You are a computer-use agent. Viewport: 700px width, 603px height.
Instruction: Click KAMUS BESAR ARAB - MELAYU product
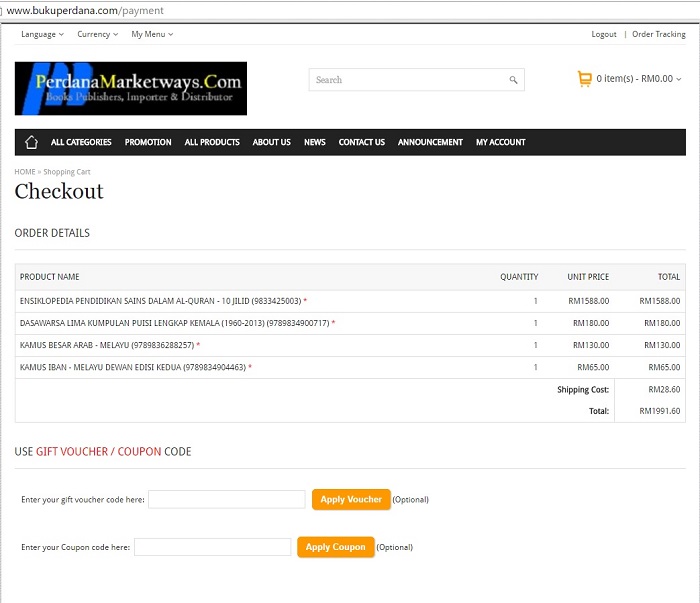coord(107,345)
